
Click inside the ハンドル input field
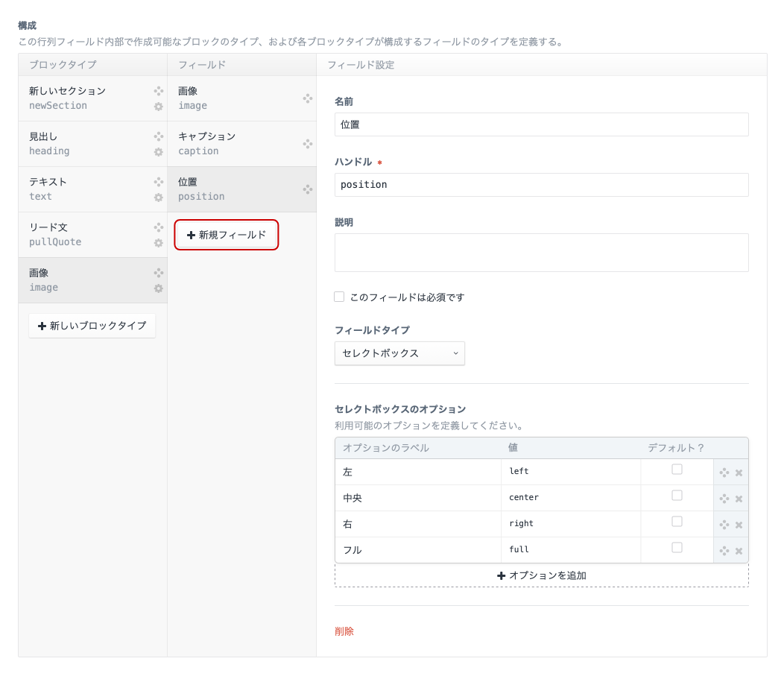(x=542, y=184)
